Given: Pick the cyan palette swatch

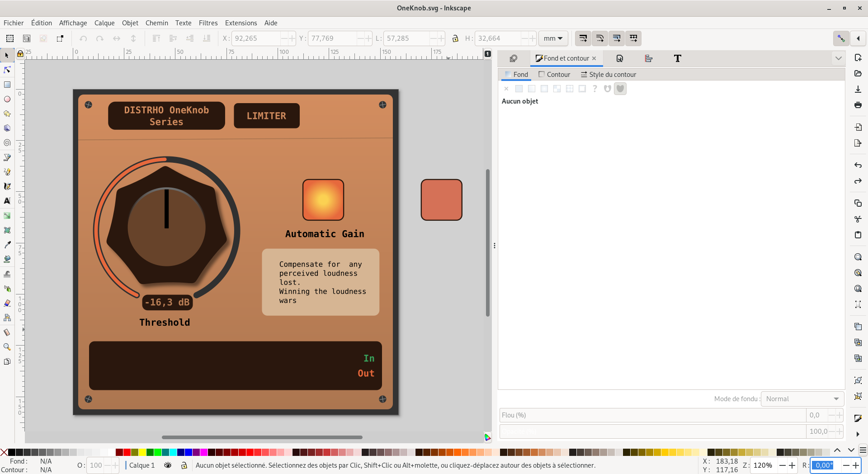Looking at the screenshot, I should click(x=173, y=452).
